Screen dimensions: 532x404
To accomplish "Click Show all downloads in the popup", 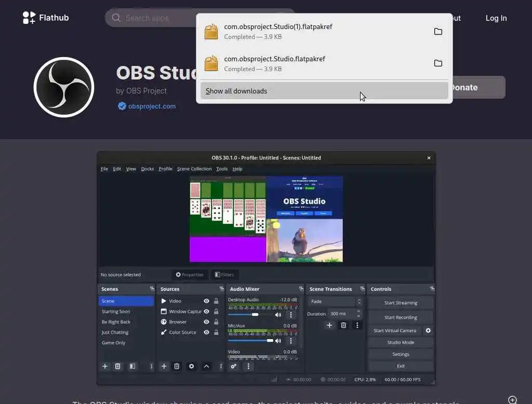I will pyautogui.click(x=324, y=91).
